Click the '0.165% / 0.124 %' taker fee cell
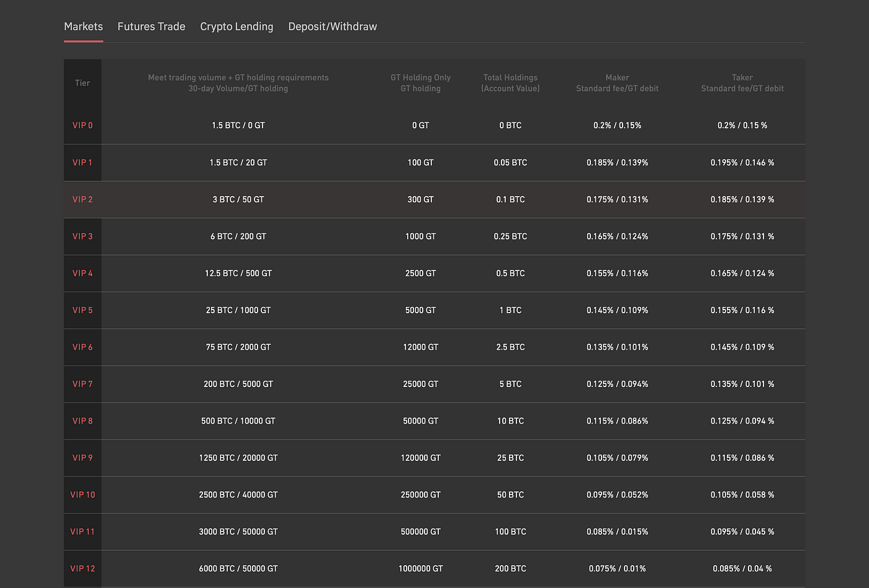The height and width of the screenshot is (588, 869). [742, 273]
